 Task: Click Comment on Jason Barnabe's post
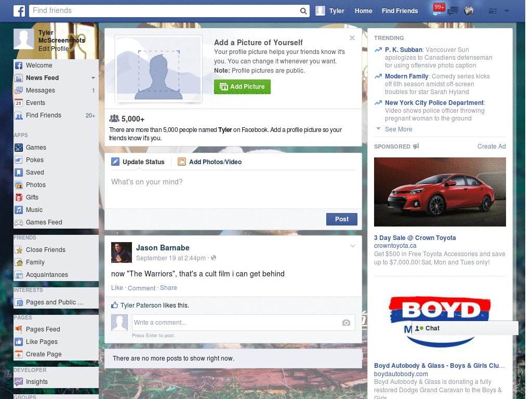coord(141,288)
